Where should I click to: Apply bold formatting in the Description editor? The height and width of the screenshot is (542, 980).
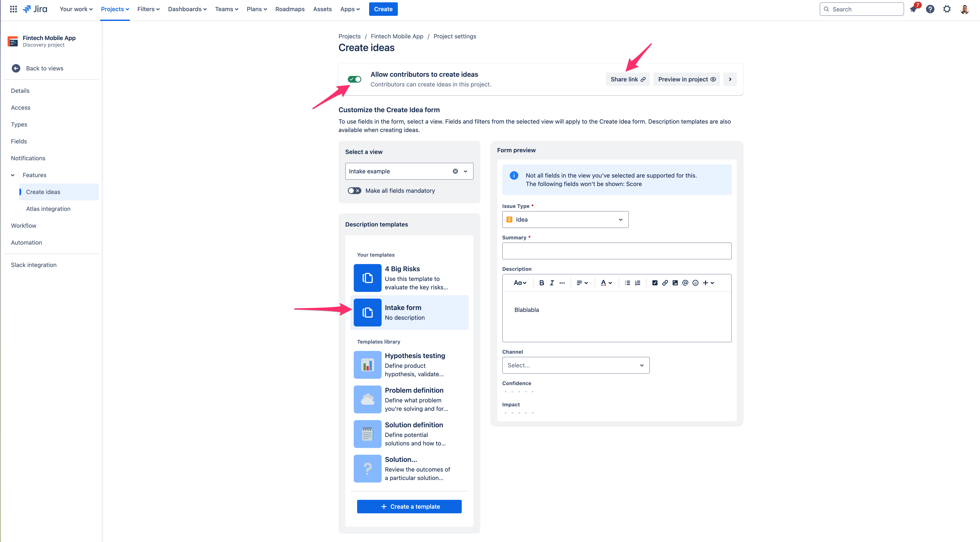(x=541, y=283)
